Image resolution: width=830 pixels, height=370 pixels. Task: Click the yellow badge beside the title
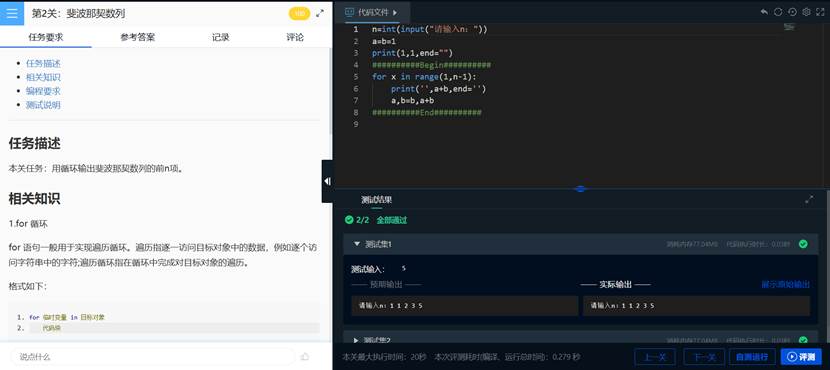[x=299, y=14]
